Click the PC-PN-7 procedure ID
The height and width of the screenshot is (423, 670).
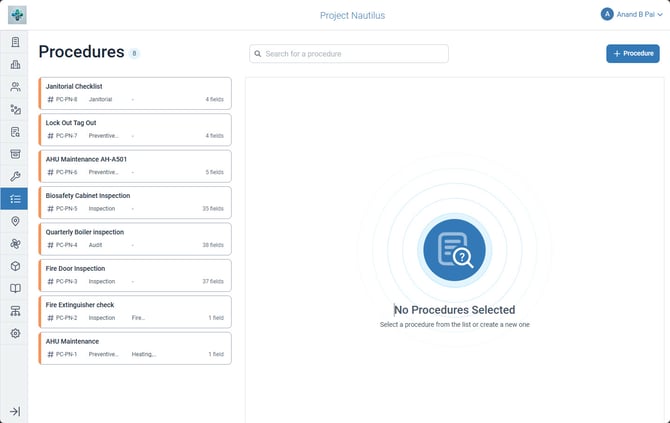[x=67, y=135]
